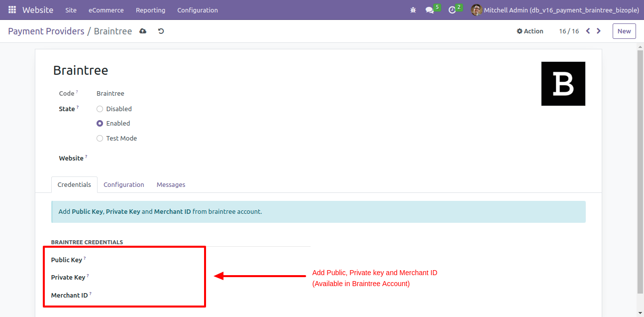The height and width of the screenshot is (317, 644).
Task: Open the Mitchell Admin user menu
Action: click(555, 10)
